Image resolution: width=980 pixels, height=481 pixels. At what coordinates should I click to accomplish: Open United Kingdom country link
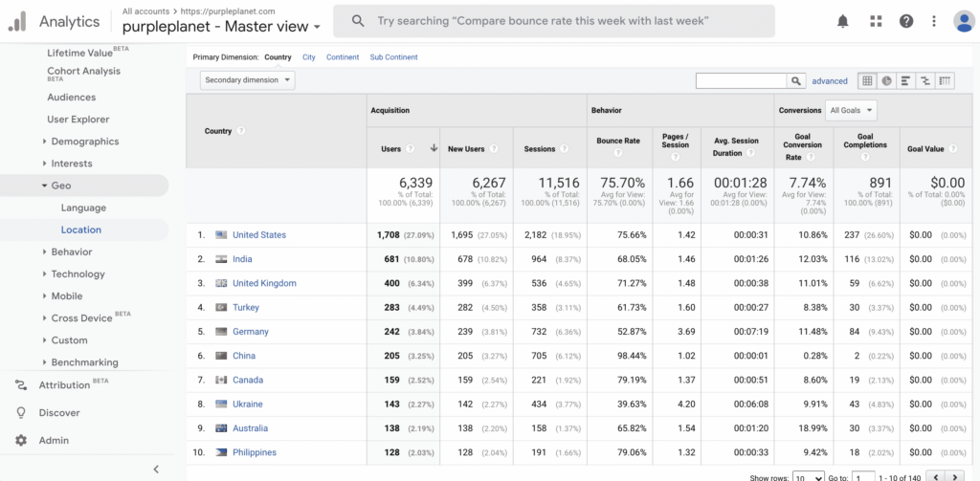coord(264,283)
